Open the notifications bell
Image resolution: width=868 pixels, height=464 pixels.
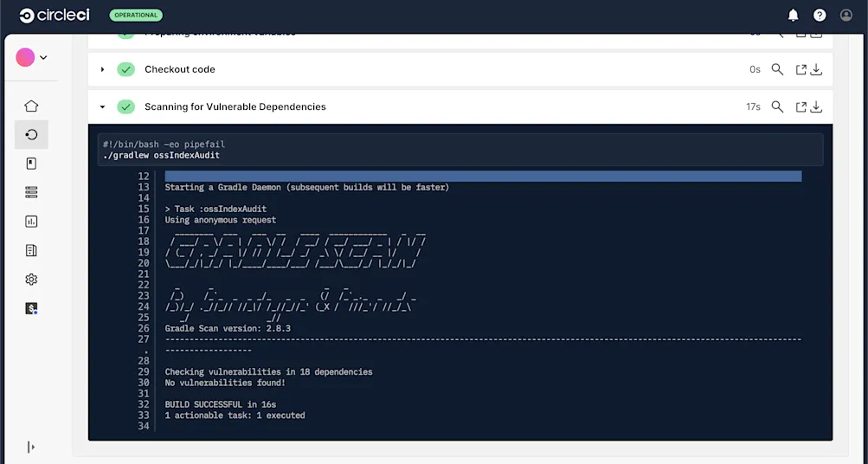[794, 16]
